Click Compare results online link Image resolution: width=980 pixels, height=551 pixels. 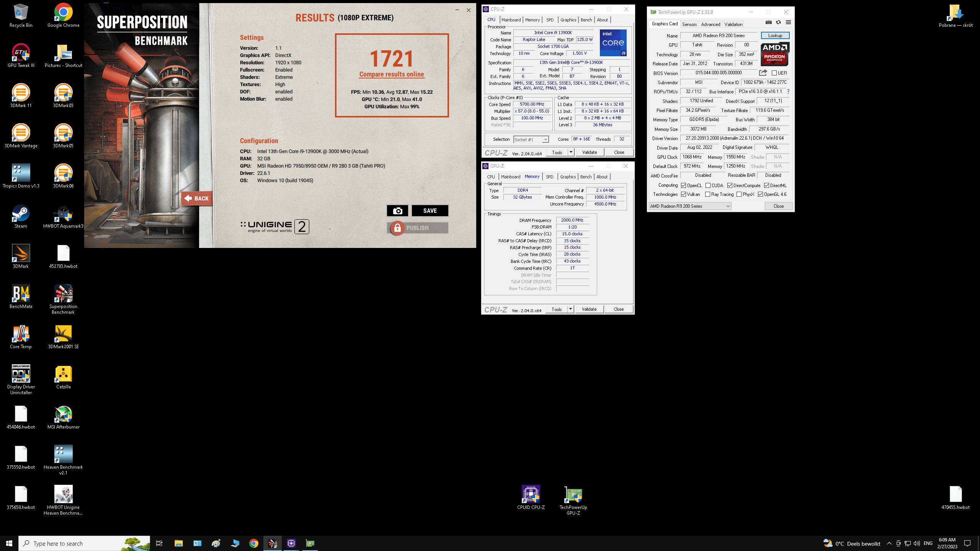391,74
